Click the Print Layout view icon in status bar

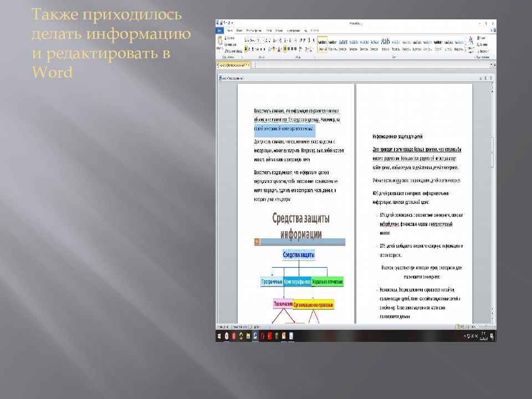(x=458, y=326)
